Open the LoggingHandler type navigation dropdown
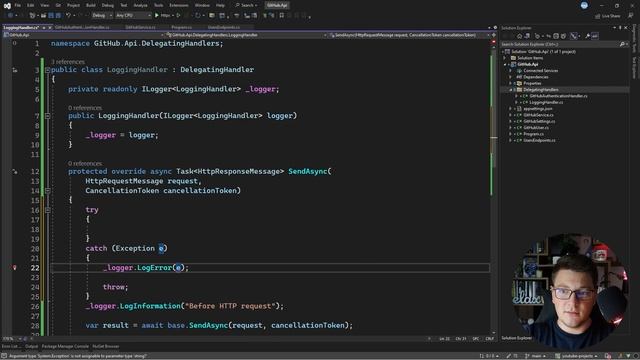This screenshot has height=360, width=640. click(247, 35)
